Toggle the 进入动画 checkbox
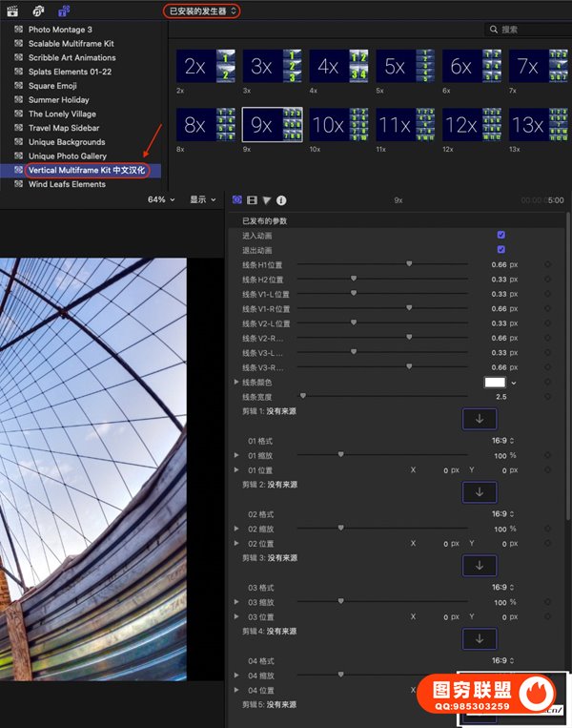Image resolution: width=572 pixels, height=728 pixels. [x=501, y=235]
